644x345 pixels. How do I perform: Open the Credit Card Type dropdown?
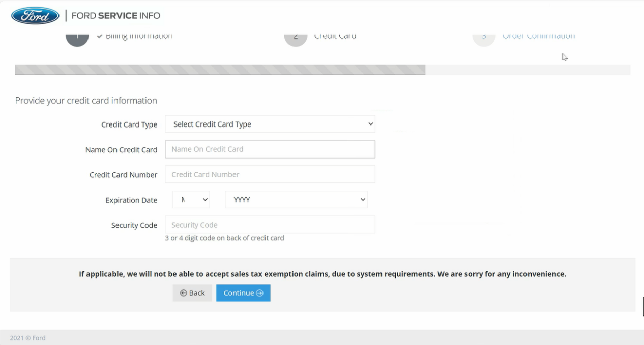270,124
